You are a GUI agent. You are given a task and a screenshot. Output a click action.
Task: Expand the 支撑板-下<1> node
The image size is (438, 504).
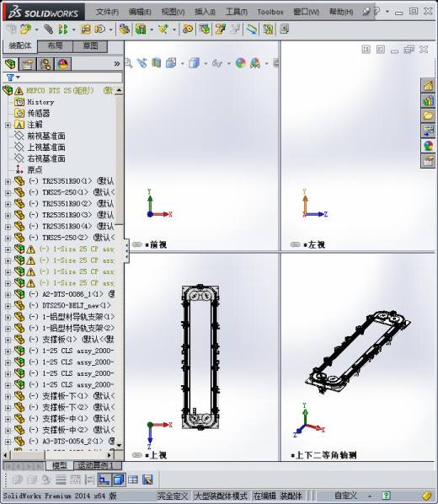pos(8,396)
